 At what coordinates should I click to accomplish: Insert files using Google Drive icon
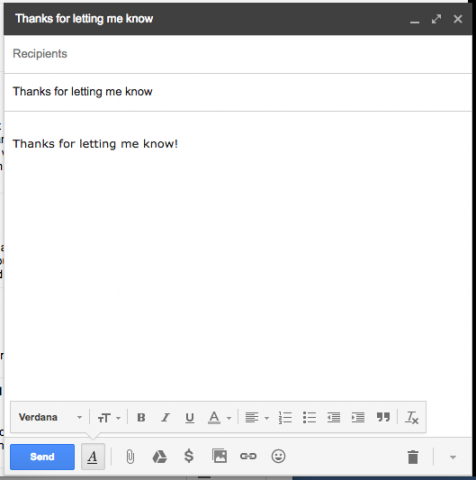tap(159, 456)
